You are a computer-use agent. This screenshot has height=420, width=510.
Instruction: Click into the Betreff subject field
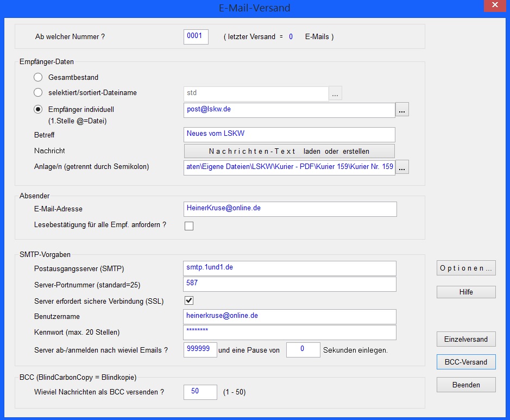[x=289, y=134]
